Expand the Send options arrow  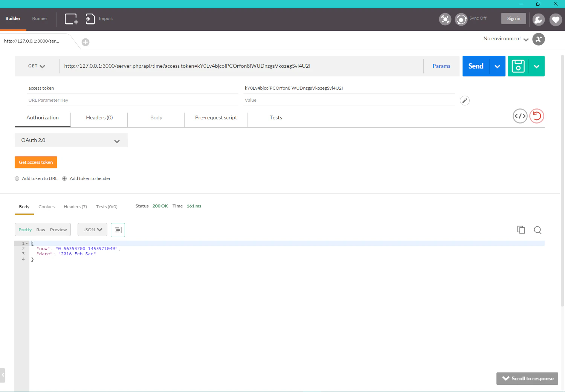pos(497,66)
